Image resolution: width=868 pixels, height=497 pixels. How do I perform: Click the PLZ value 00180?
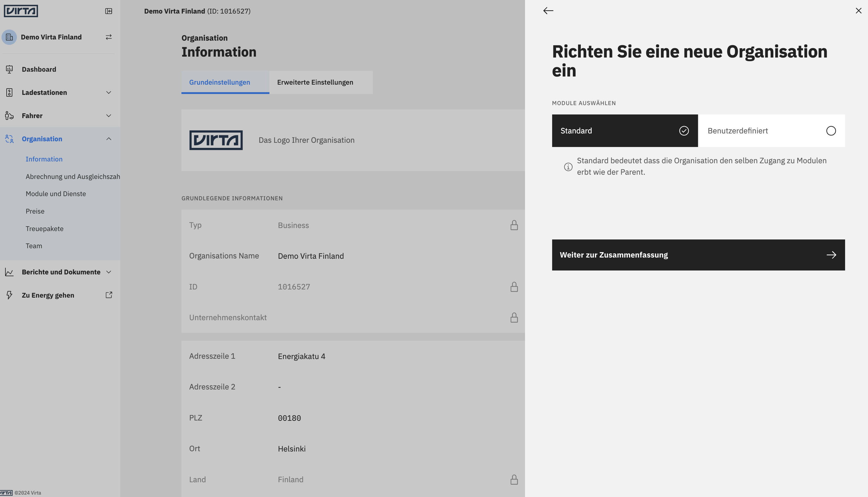289,418
